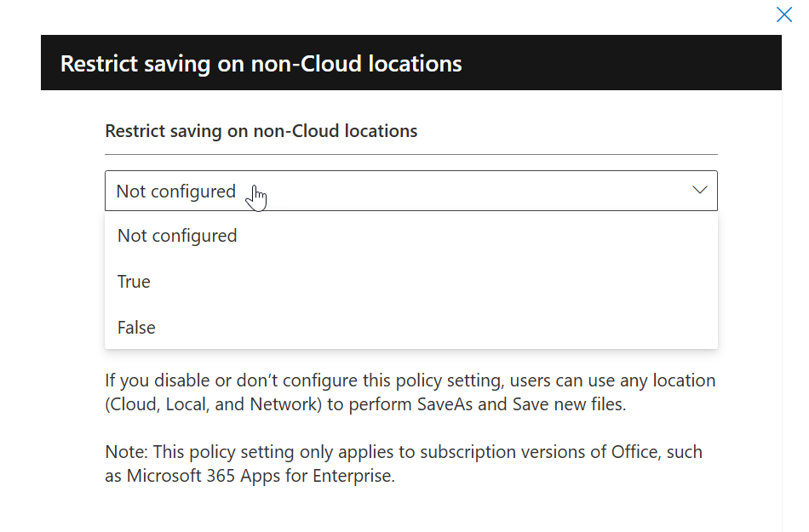Click the blank space right of the False option
Viewport: 809px width, 532px height.
tap(426, 328)
